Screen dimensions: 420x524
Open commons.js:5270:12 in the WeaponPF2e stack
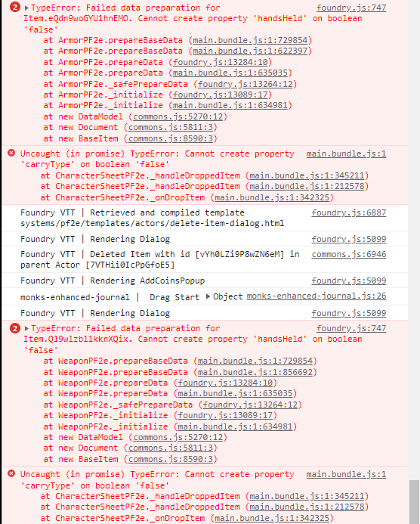click(178, 437)
